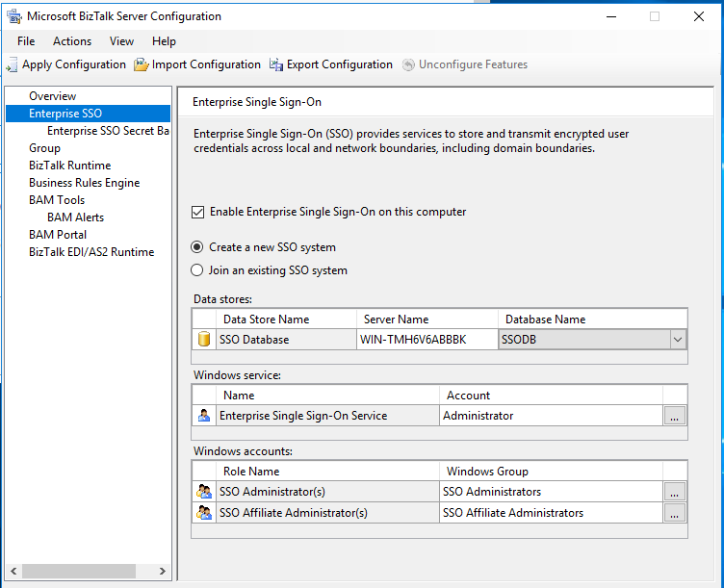Viewport: 724px width, 588px height.
Task: Click the Apply Configuration icon
Action: [12, 64]
